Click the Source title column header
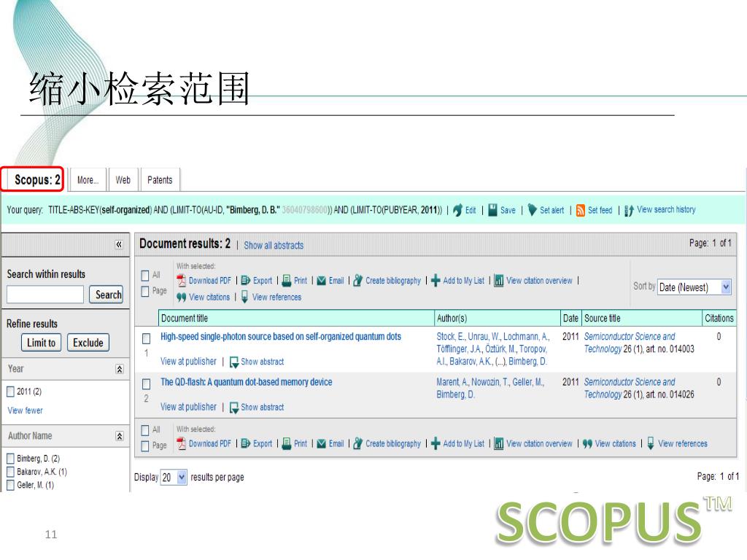This screenshot has height=560, width=747. pyautogui.click(x=642, y=318)
